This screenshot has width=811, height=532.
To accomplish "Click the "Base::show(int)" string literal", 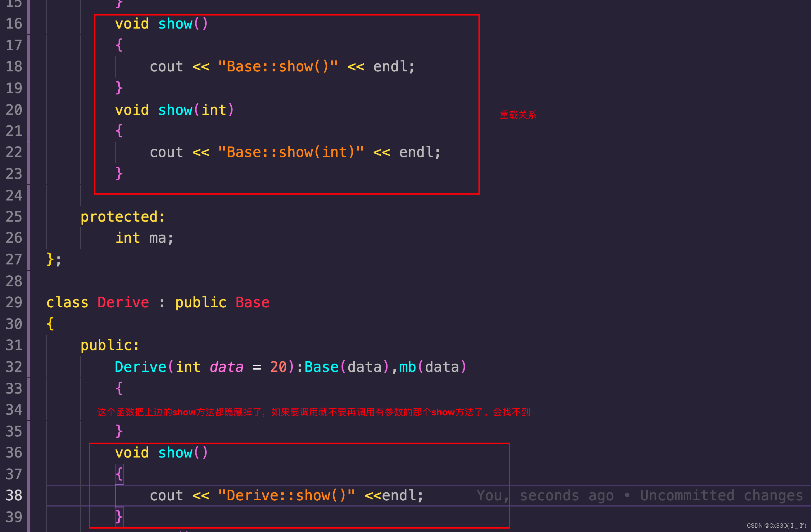I will pos(291,152).
